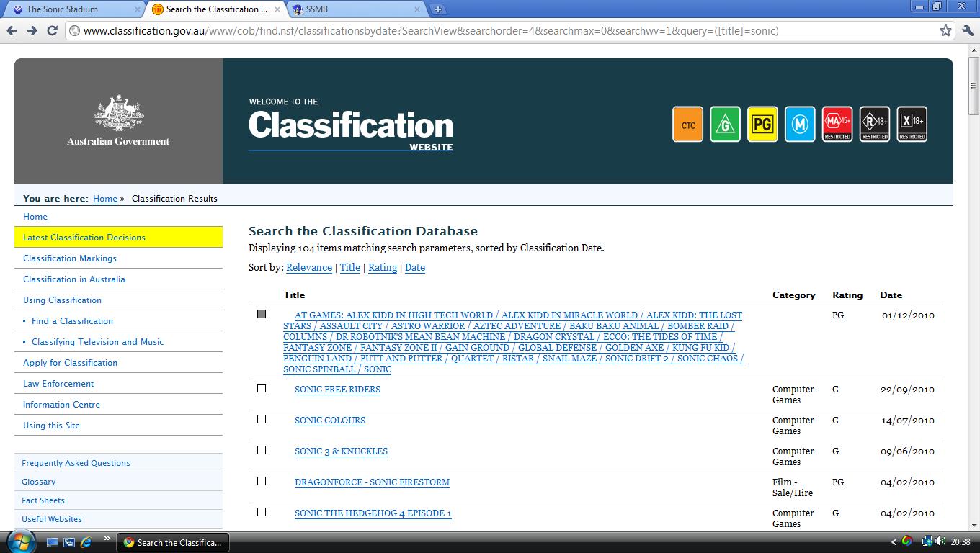Open SONIC THE HEDGEHOG 4 EPISODE 1 entry
The height and width of the screenshot is (553, 980).
pos(373,513)
